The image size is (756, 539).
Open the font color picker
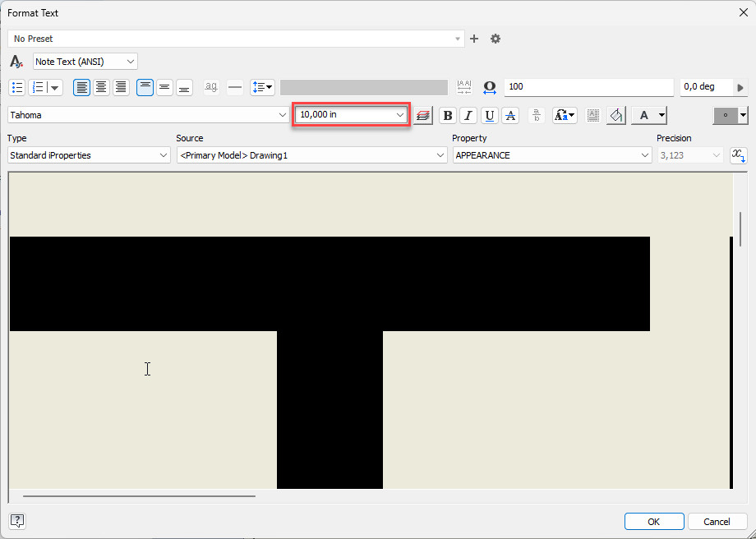(x=648, y=115)
